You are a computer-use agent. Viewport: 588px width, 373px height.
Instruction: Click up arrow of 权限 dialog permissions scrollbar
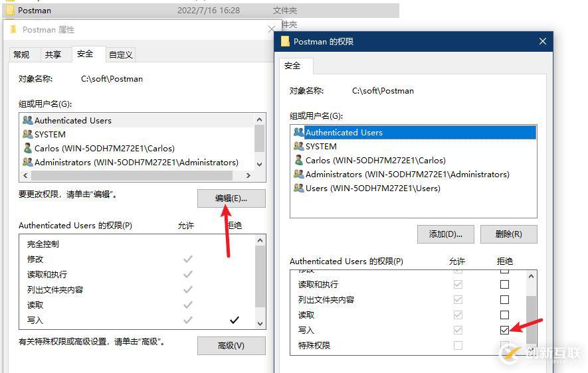(x=531, y=276)
